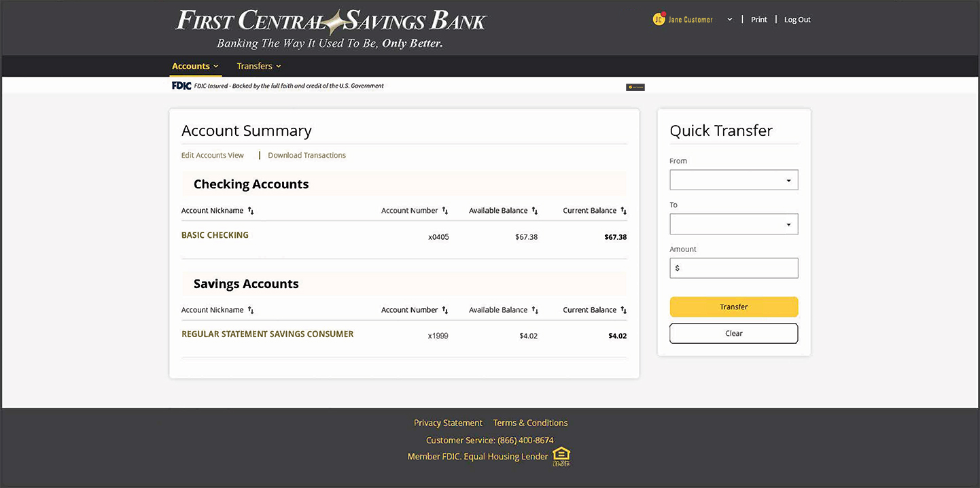Image resolution: width=980 pixels, height=488 pixels.
Task: Sort savings accounts by Current Balance arrows
Action: point(623,311)
